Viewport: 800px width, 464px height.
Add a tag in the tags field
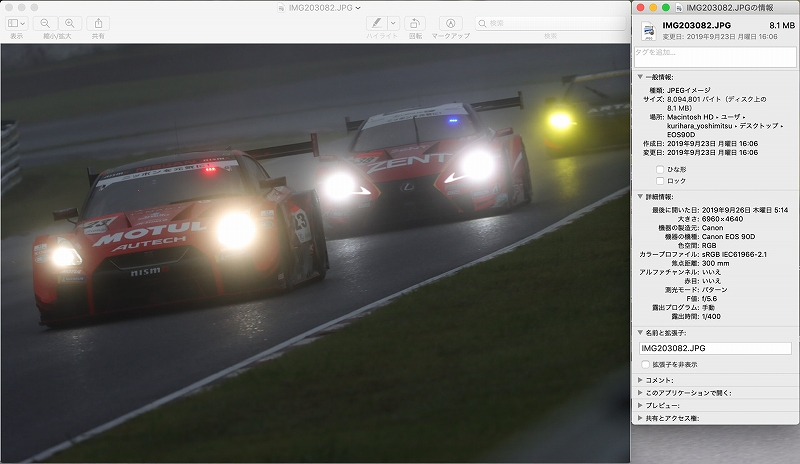(x=714, y=57)
